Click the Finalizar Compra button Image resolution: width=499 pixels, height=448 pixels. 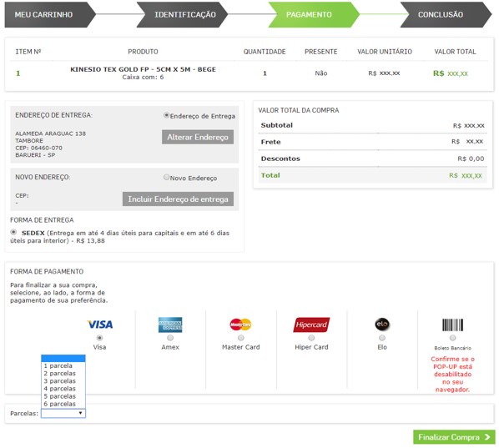[x=454, y=437]
